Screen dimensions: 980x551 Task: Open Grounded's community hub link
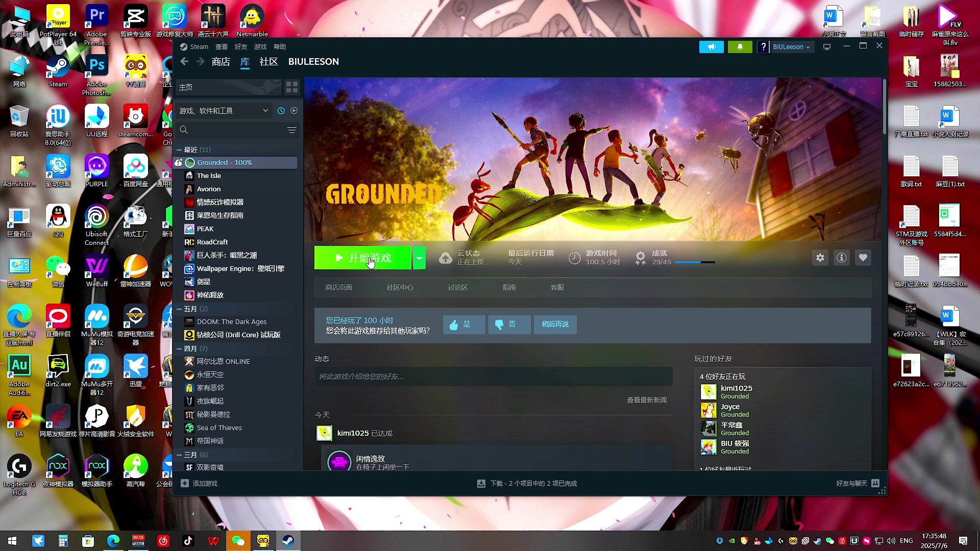400,287
